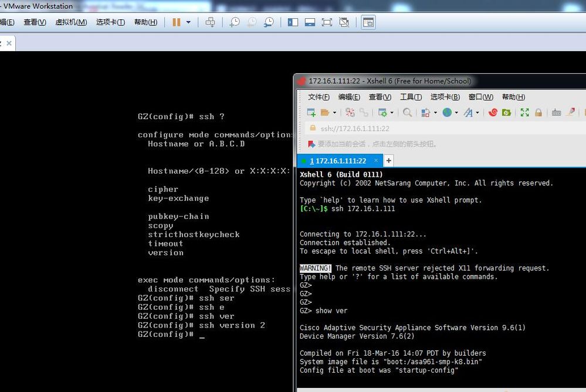The width and height of the screenshot is (586, 392).
Task: Send Ctrl+Alt+Del to the VM icon
Action: click(x=211, y=22)
